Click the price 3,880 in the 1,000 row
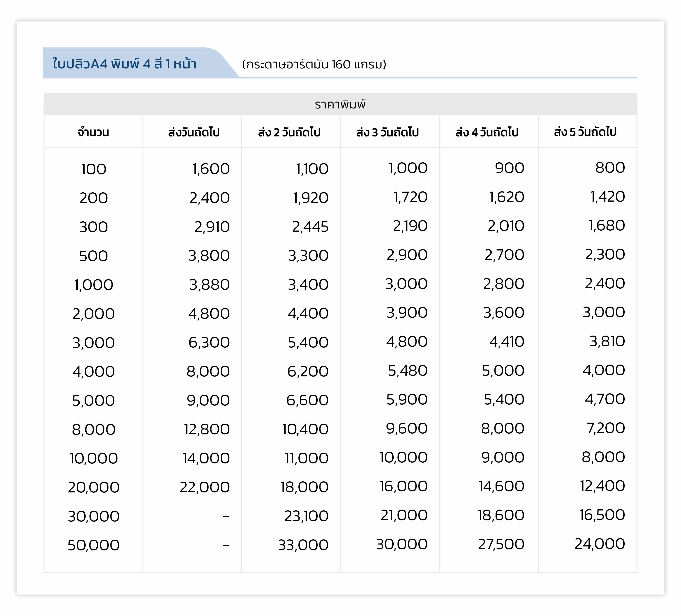The width and height of the screenshot is (681, 616). pyautogui.click(x=210, y=285)
